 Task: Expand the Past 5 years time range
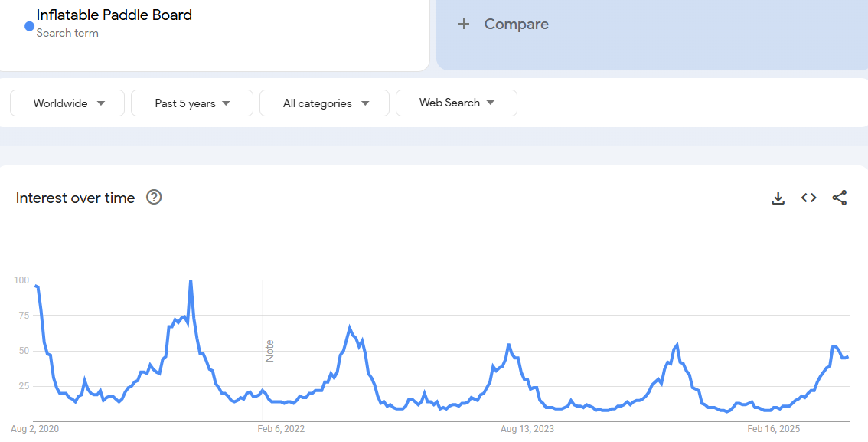[192, 103]
